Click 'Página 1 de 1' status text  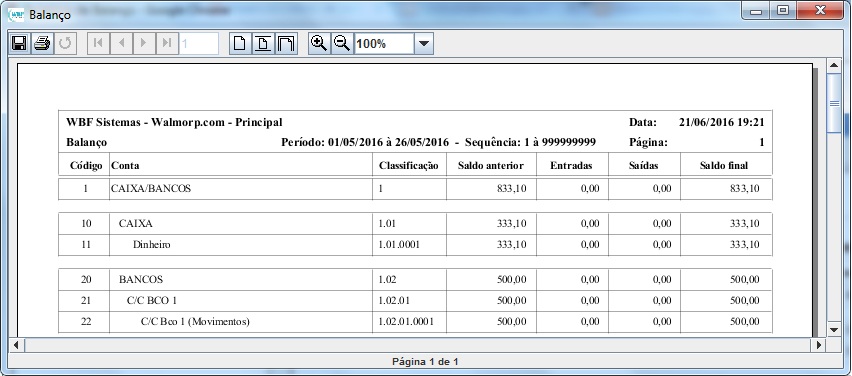click(425, 361)
